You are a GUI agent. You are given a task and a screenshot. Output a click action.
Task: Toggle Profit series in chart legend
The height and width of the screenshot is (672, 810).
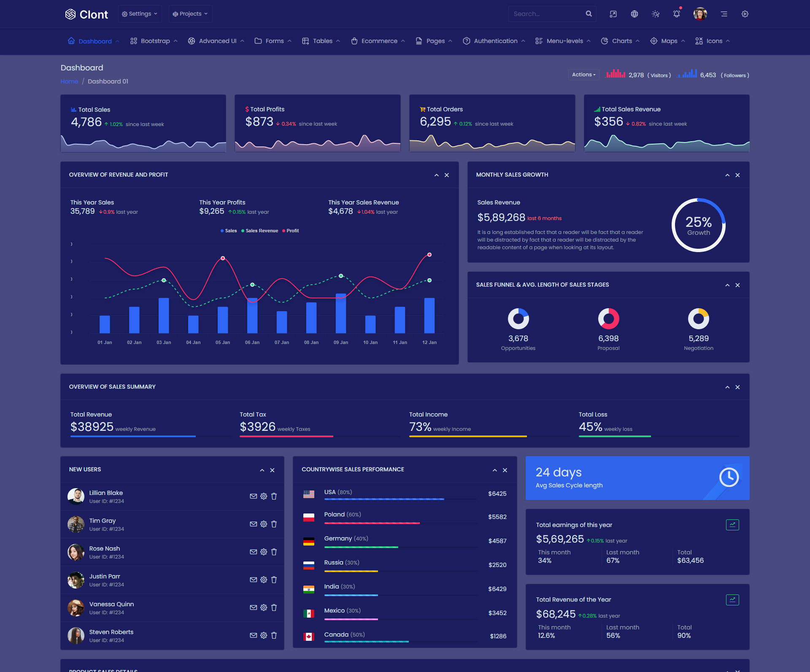[290, 231]
